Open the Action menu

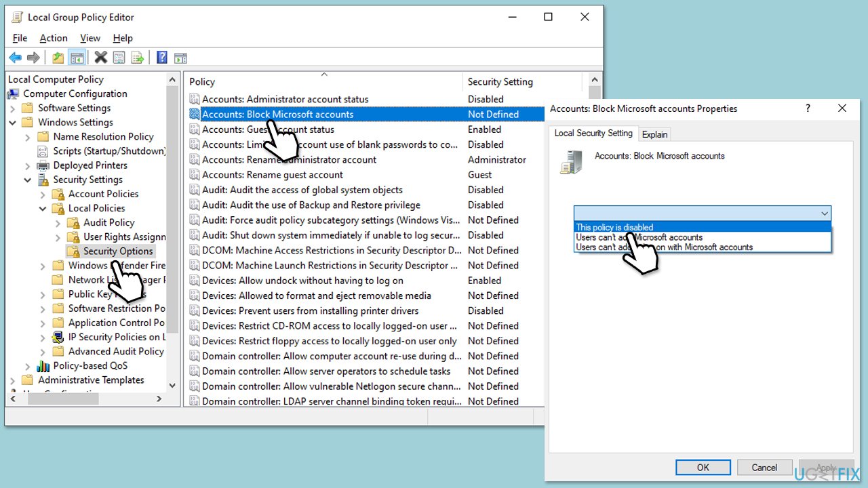(54, 38)
